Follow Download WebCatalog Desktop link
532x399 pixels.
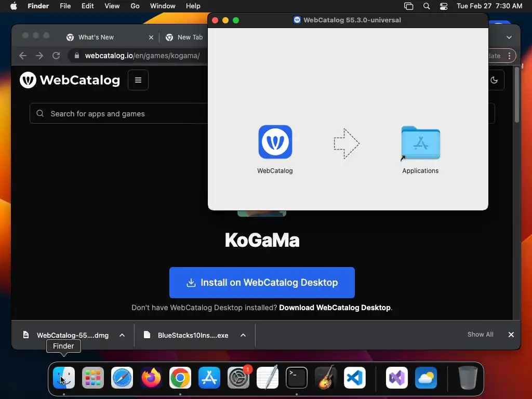point(335,308)
